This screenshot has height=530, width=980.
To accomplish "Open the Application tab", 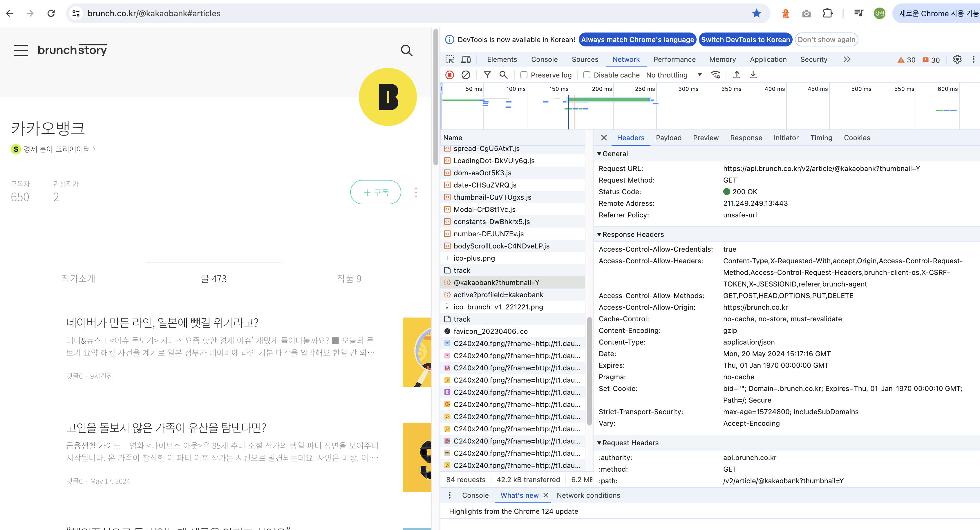I will [768, 60].
